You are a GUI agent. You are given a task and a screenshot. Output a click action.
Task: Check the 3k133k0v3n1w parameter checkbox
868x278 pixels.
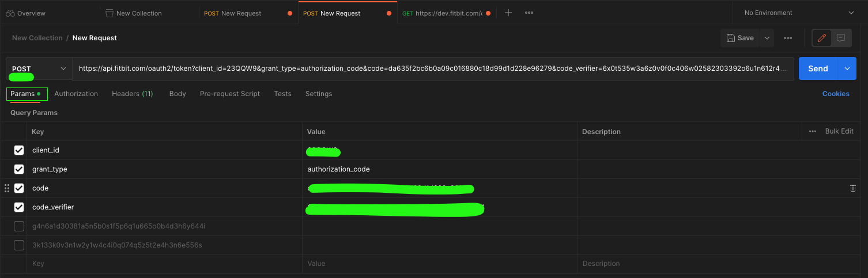pos(19,245)
